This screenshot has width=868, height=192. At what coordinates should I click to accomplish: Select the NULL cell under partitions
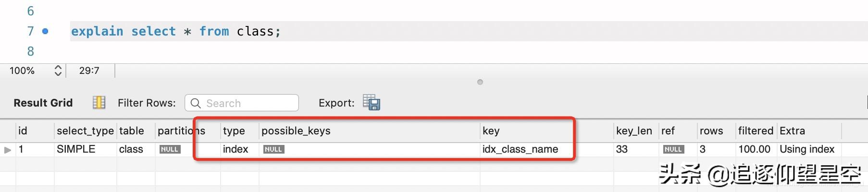[x=170, y=149]
